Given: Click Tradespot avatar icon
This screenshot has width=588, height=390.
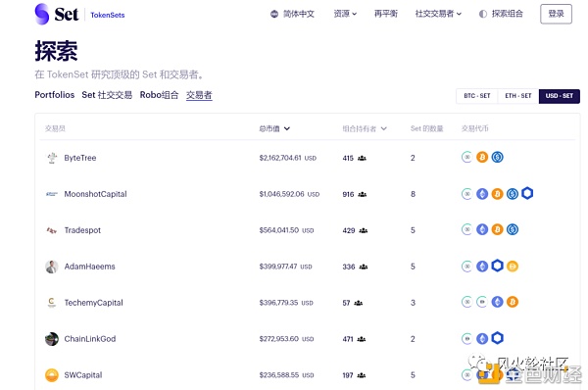Looking at the screenshot, I should pos(52,230).
